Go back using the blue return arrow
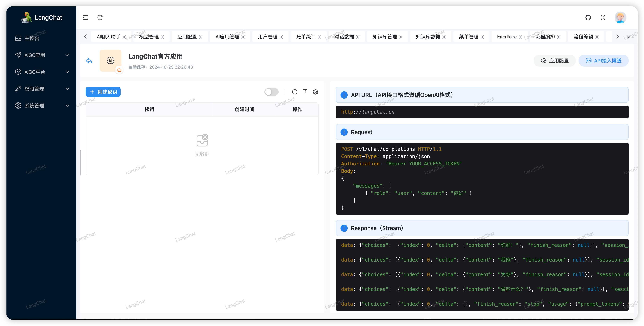 click(x=89, y=61)
